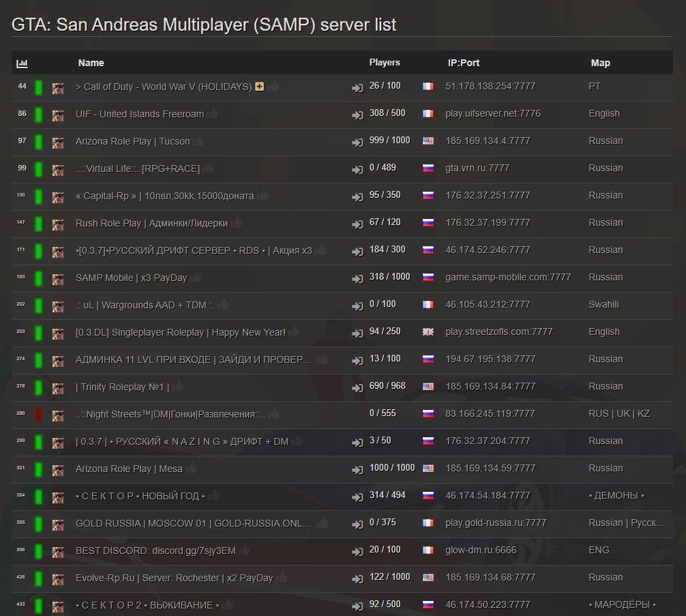Image resolution: width=686 pixels, height=616 pixels.
Task: Click the IP address play.streetzofls.com:7777
Action: point(498,332)
